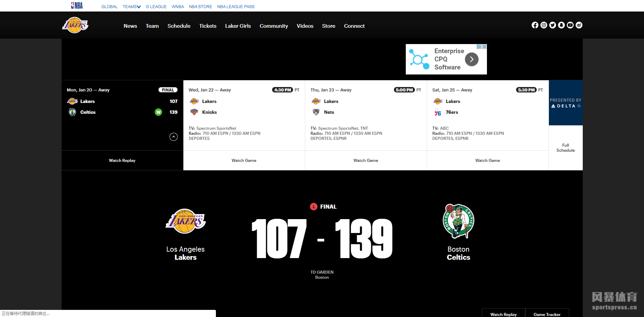The image size is (644, 317).
Task: Open Lakers Weibo icon
Action: pyautogui.click(x=579, y=25)
